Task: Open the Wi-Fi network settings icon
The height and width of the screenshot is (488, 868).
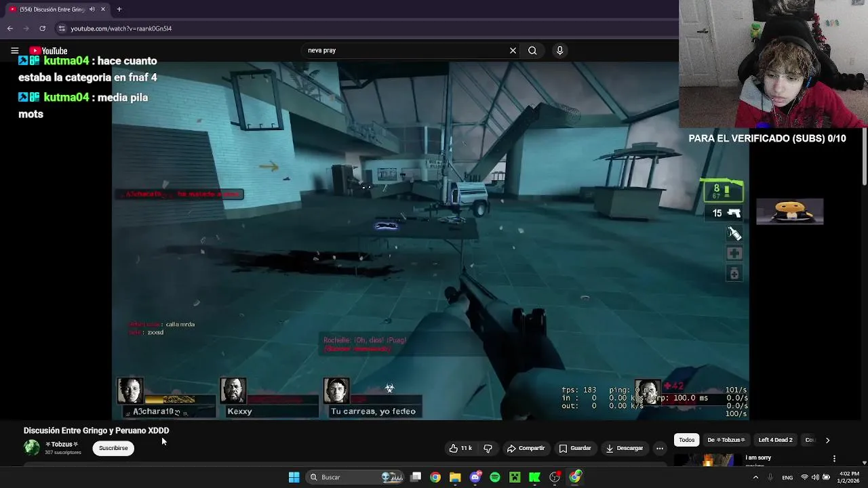Action: point(804,477)
